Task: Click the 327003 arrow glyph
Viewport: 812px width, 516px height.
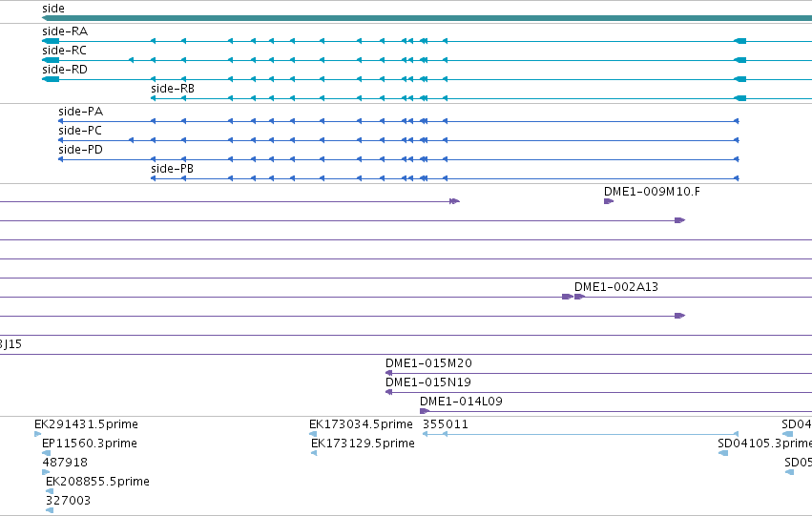Action: (x=50, y=511)
